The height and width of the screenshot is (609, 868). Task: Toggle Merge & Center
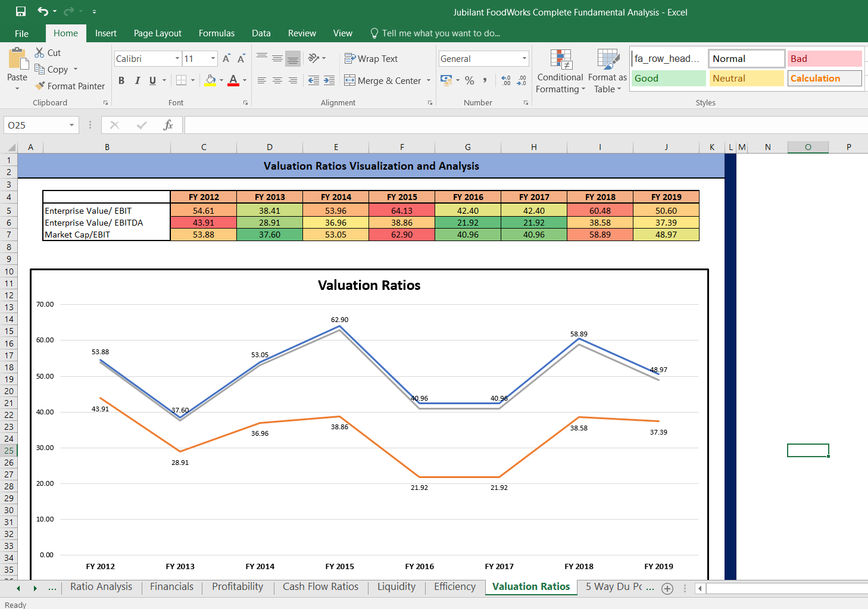pyautogui.click(x=383, y=80)
